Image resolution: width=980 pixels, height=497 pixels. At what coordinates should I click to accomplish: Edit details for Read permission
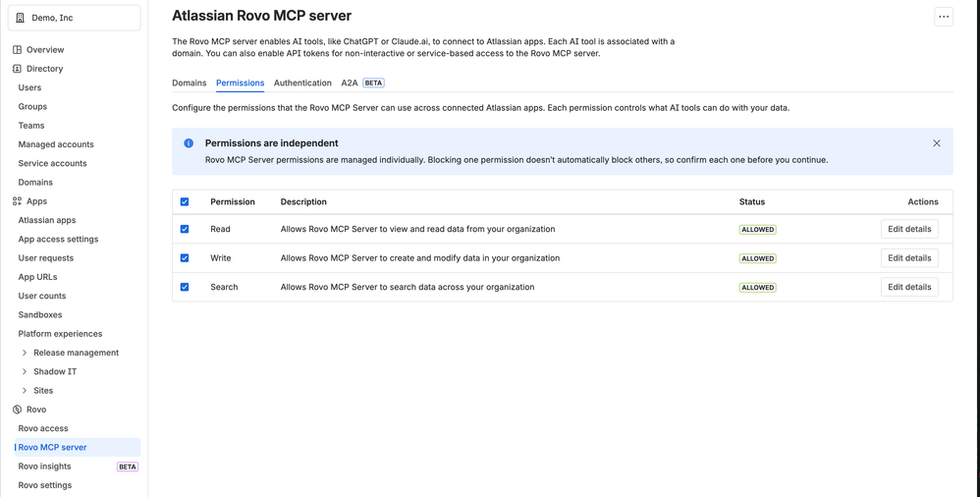[909, 230]
